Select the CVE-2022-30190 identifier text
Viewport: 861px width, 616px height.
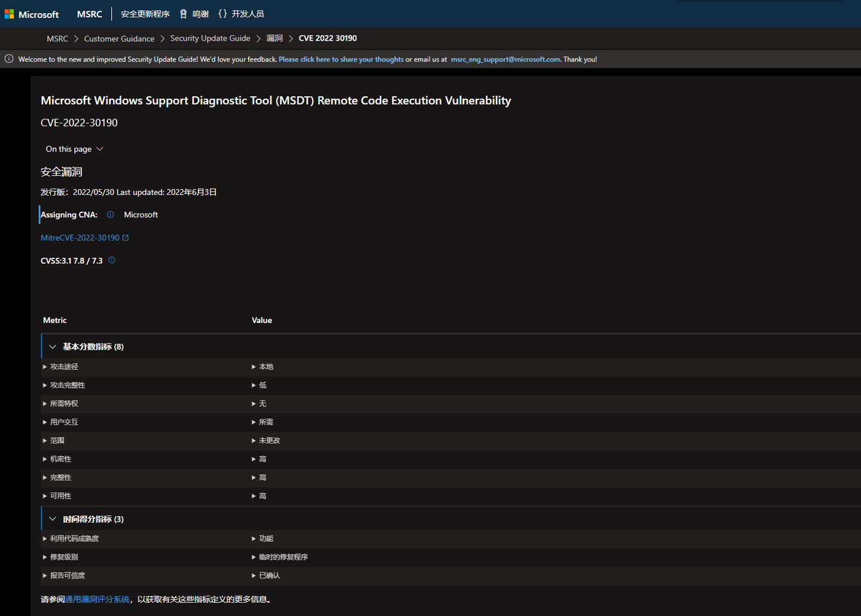(79, 123)
